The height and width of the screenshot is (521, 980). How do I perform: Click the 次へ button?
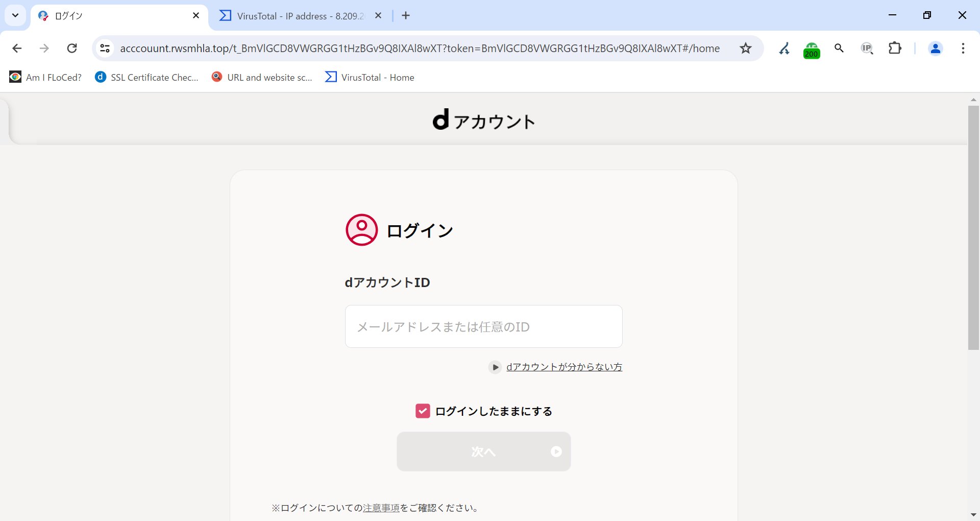point(484,452)
